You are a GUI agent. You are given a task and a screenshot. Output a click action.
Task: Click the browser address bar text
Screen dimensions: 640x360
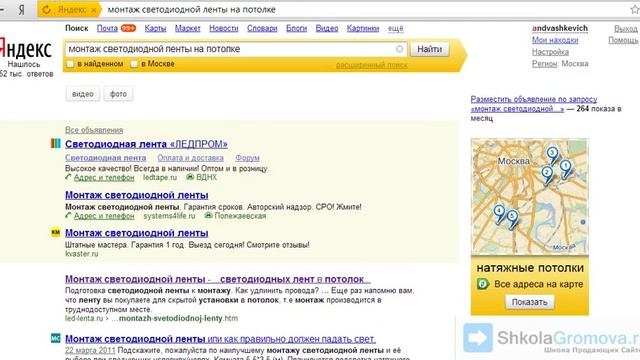tap(191, 9)
